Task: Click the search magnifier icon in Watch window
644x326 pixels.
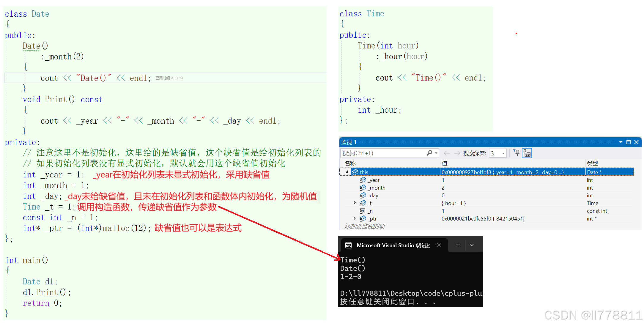Action: [x=429, y=153]
